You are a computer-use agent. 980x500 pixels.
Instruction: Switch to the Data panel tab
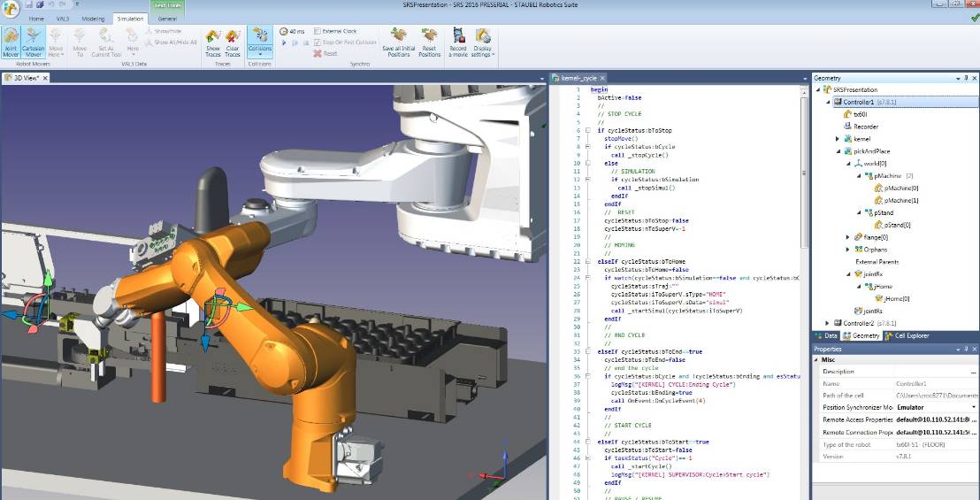coord(825,336)
